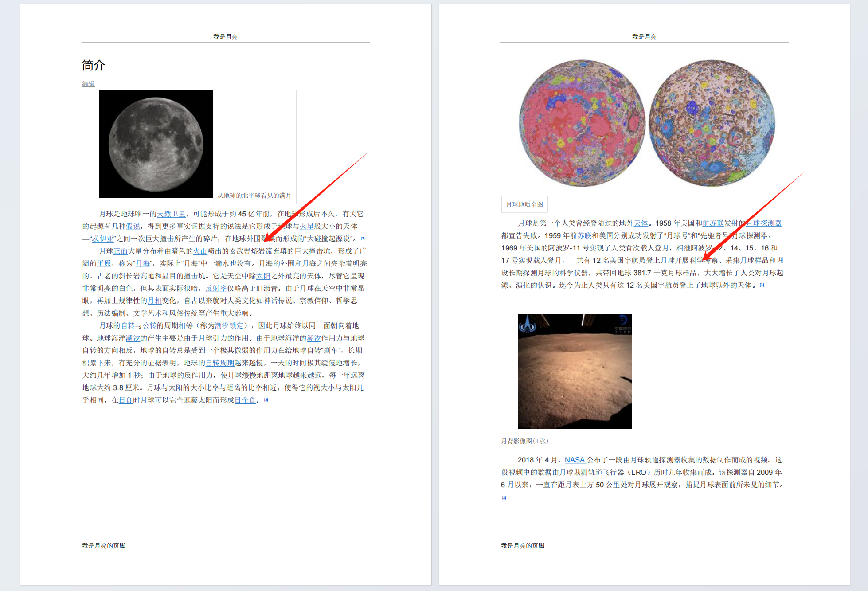Click the 编辑 link under 简介 heading

[88, 84]
